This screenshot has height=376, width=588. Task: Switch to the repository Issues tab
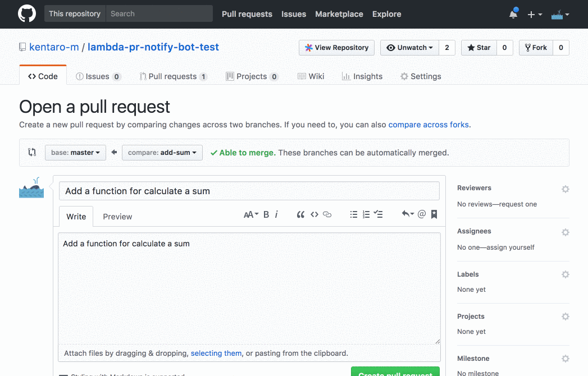tap(98, 76)
